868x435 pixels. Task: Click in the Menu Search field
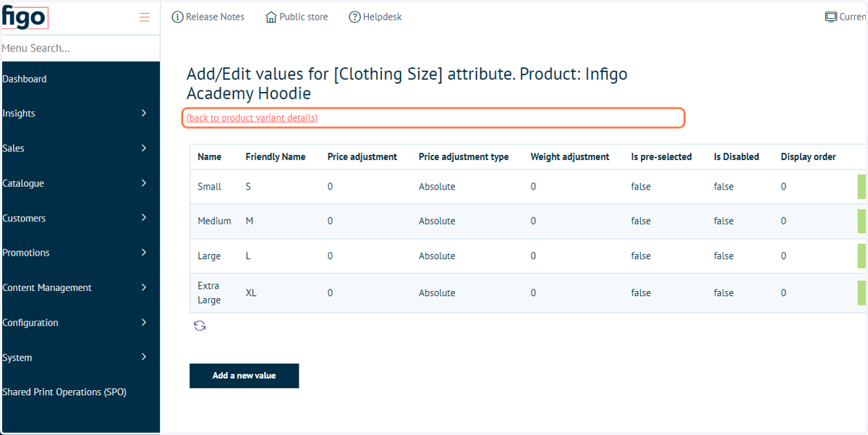[80, 48]
